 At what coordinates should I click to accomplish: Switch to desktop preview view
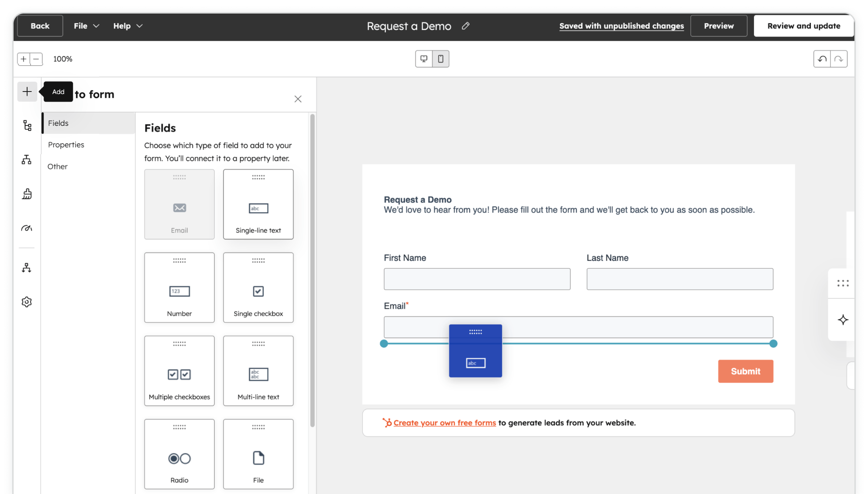pos(424,59)
